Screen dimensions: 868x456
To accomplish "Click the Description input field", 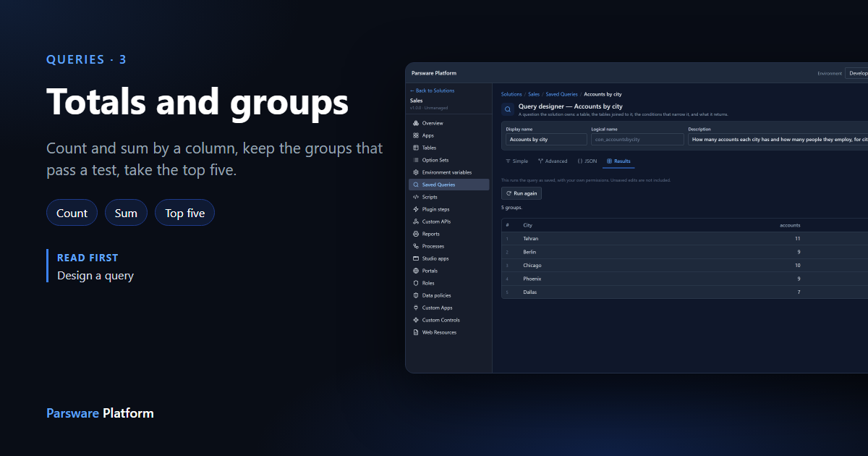I will point(778,140).
